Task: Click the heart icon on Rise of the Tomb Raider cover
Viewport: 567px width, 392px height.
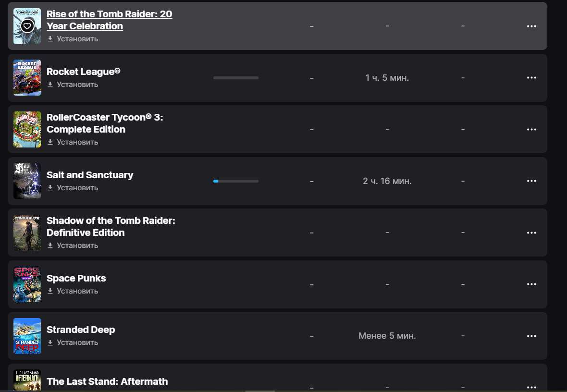Action: [x=27, y=25]
